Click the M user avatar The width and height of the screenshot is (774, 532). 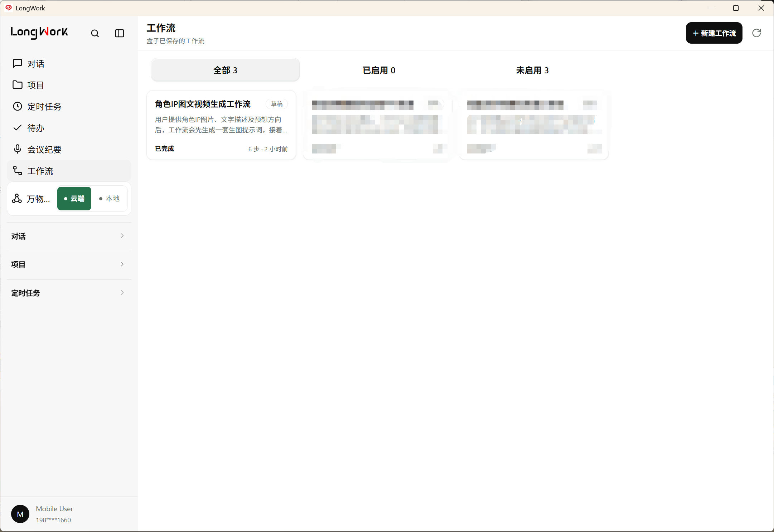20,514
